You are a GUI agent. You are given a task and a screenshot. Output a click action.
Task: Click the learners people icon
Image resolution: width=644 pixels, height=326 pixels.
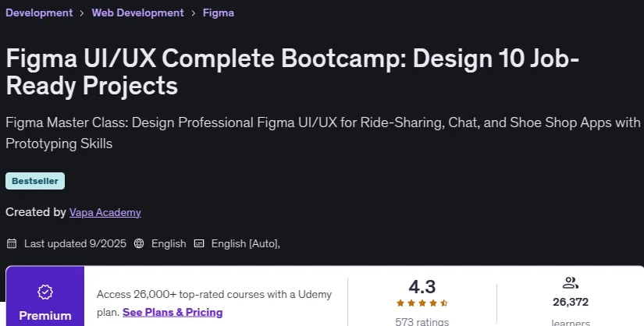coord(571,283)
